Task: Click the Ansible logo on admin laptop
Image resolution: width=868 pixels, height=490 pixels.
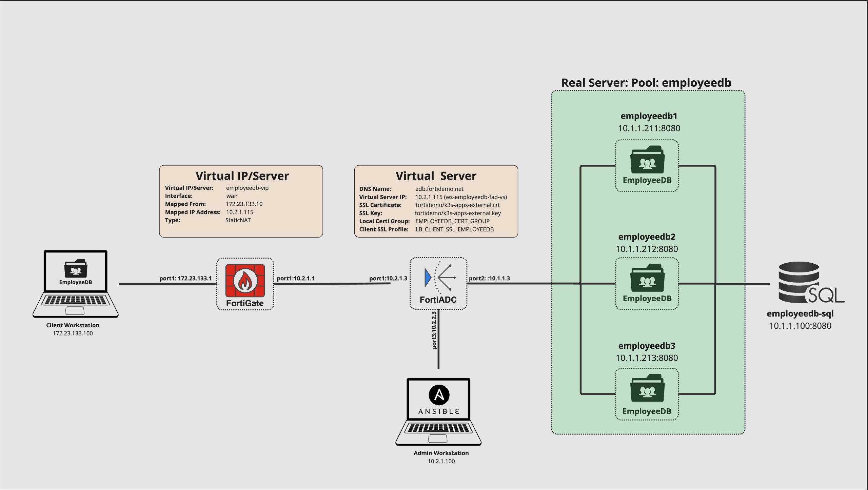Action: tap(439, 395)
